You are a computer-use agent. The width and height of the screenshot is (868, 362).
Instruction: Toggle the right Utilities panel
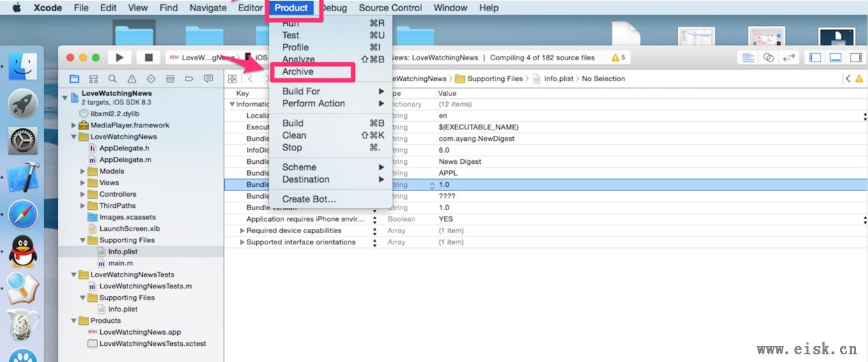(x=856, y=57)
